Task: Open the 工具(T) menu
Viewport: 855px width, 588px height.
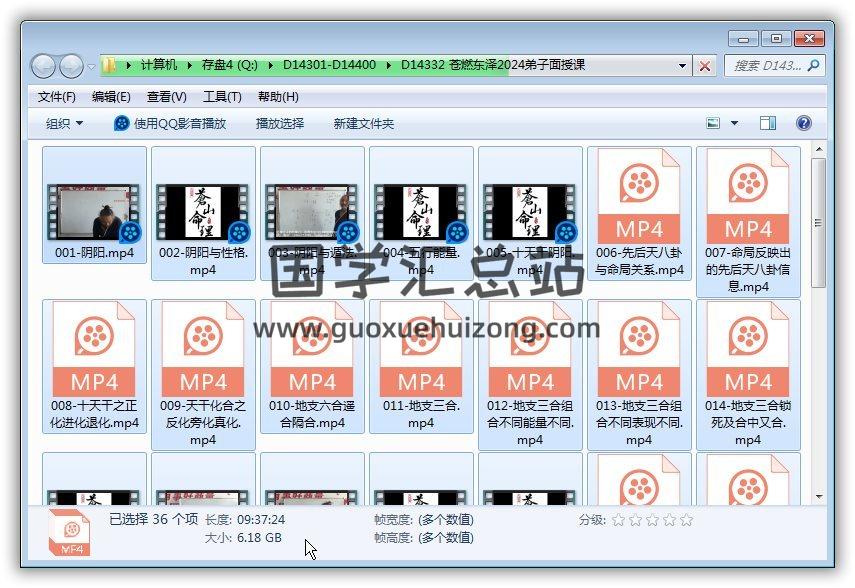Action: point(222,97)
